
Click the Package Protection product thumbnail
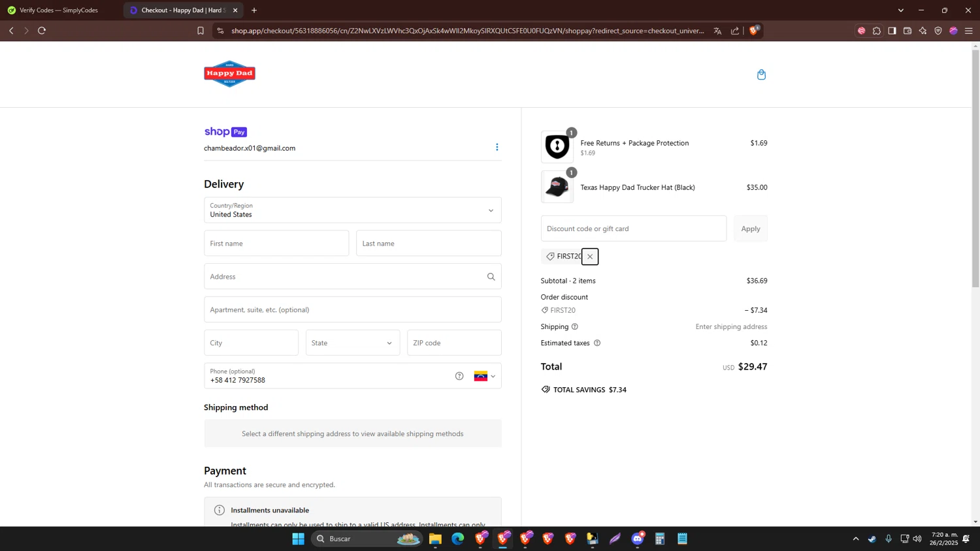click(557, 146)
